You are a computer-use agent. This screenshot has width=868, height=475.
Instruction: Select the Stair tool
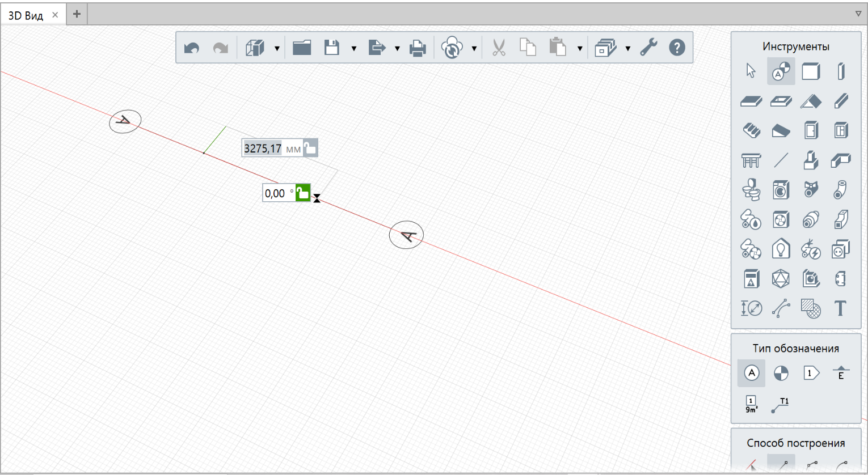pyautogui.click(x=751, y=131)
